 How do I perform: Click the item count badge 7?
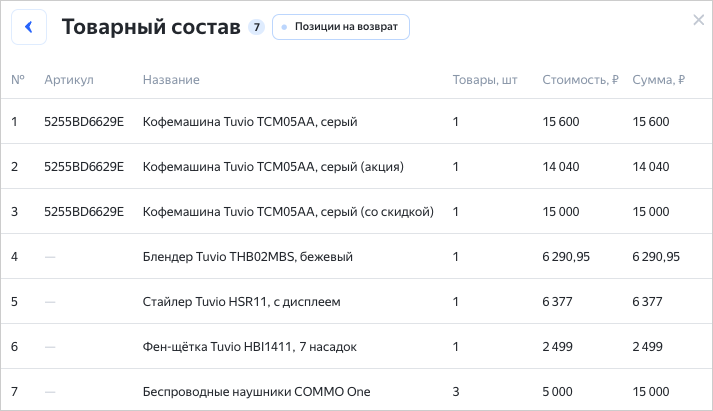[256, 27]
